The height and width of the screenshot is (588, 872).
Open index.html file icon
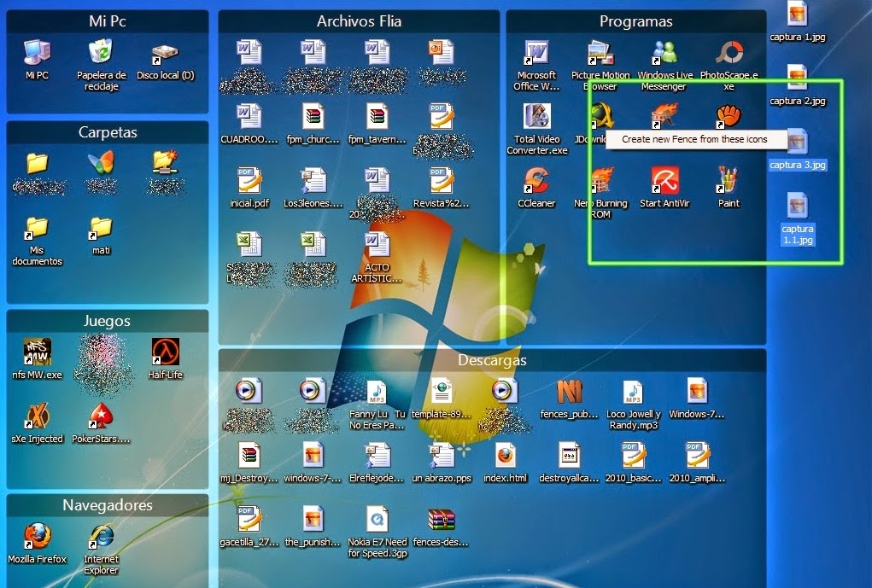tap(506, 457)
